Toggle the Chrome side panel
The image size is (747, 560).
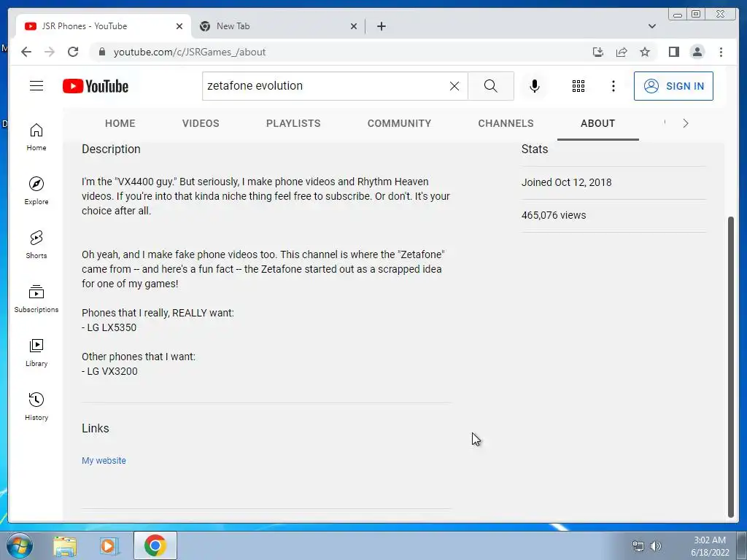pyautogui.click(x=673, y=52)
